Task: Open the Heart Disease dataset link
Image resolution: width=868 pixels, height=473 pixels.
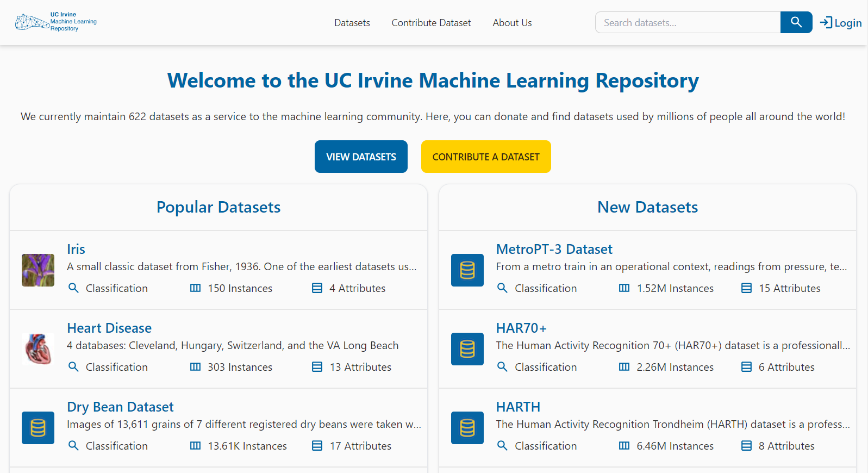Action: (109, 328)
